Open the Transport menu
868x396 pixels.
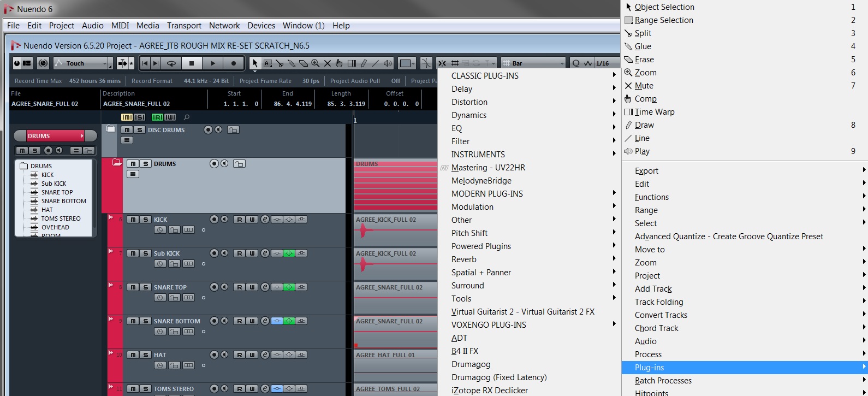(x=184, y=26)
